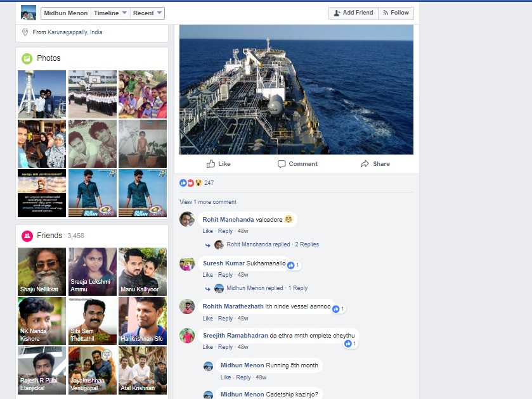Like Rohit Manchanda's valcadore comment
The image size is (532, 399).
[207, 231]
